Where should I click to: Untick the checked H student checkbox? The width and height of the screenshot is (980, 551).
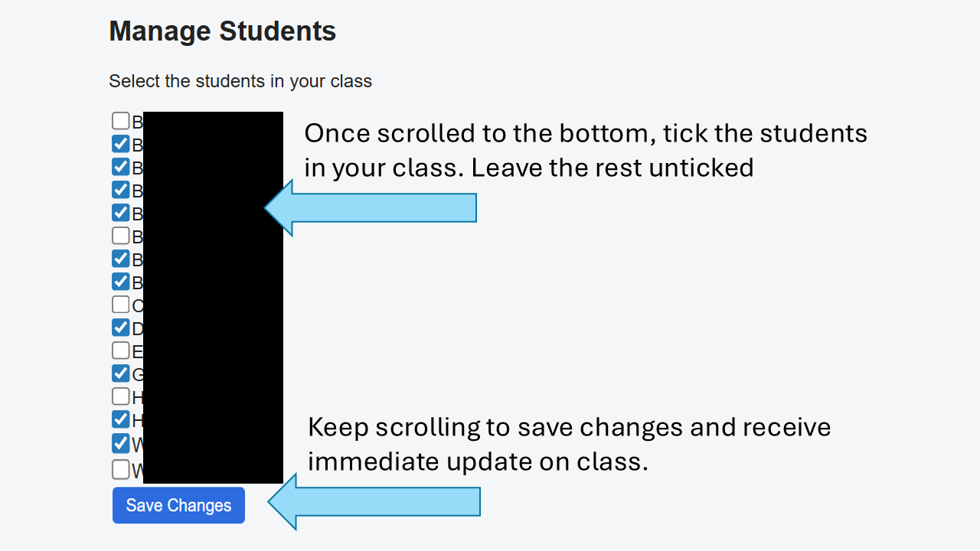pyautogui.click(x=120, y=419)
